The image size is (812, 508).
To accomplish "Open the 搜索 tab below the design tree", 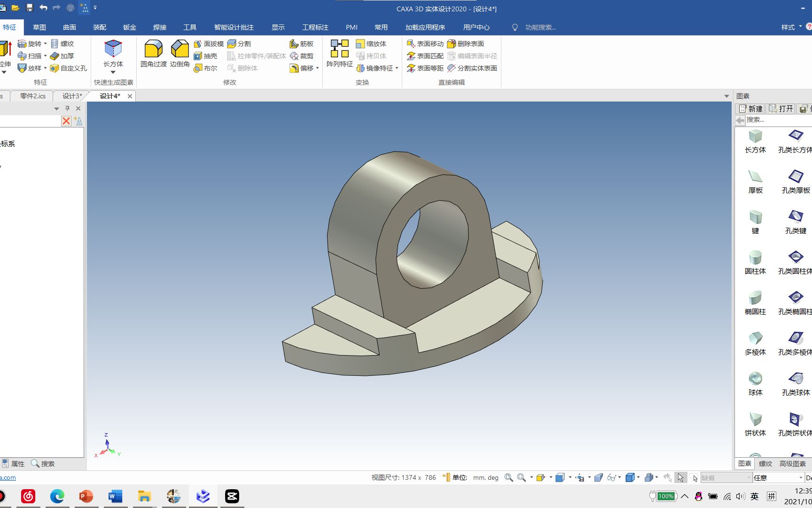I will pos(43,464).
